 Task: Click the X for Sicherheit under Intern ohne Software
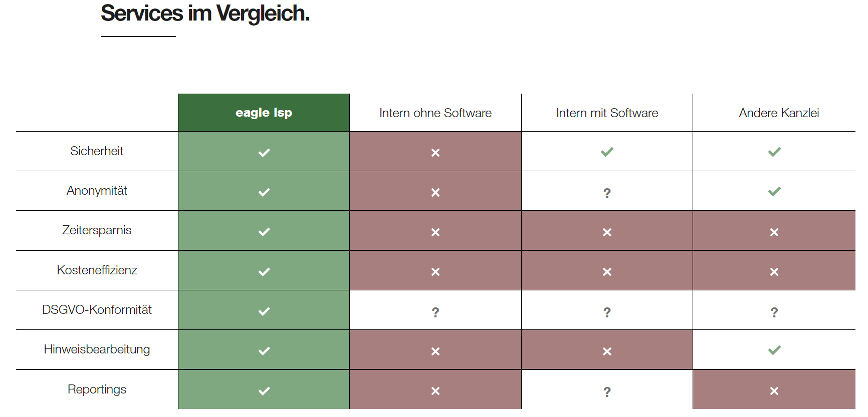(435, 153)
